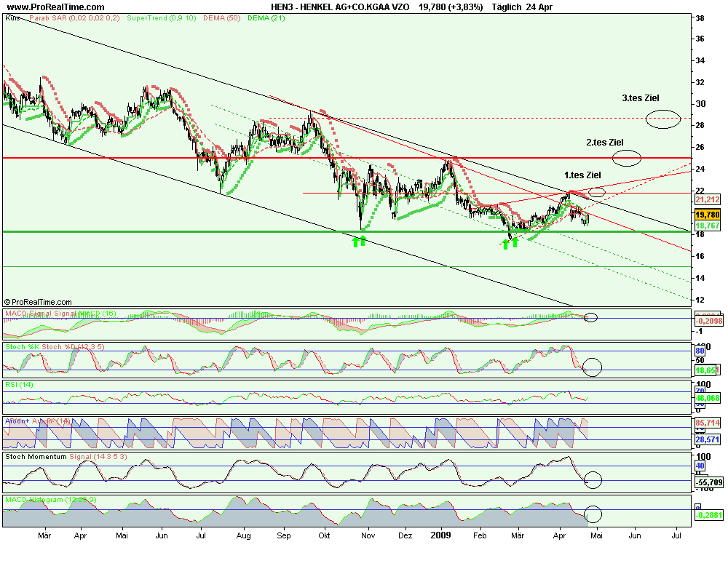
Task: Click the 2.tes Ziel annotation
Action: (604, 143)
